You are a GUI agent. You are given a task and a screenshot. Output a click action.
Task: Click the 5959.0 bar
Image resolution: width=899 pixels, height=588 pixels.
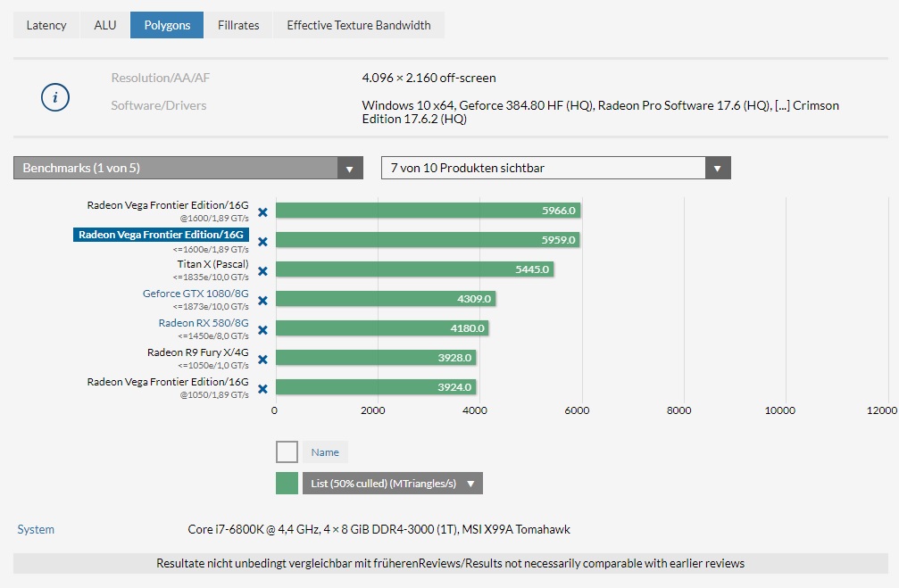pyautogui.click(x=428, y=239)
